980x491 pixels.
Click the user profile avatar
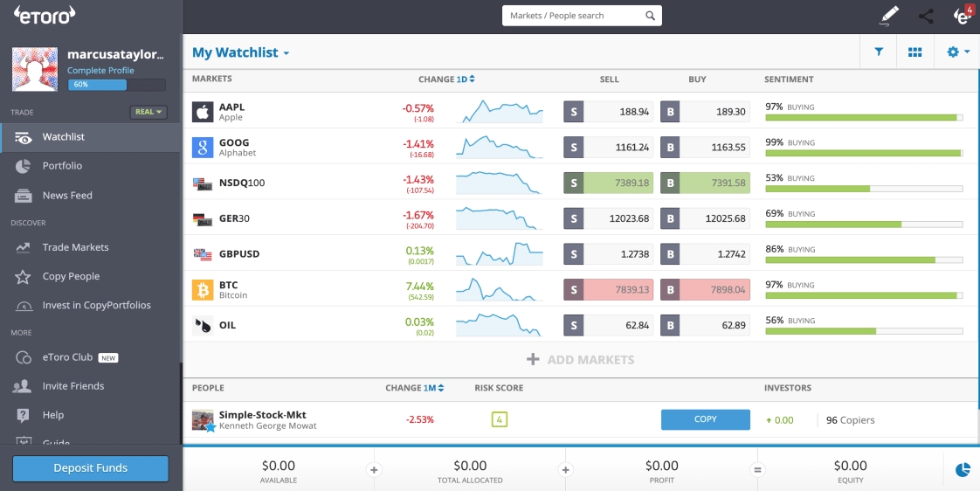pos(35,69)
